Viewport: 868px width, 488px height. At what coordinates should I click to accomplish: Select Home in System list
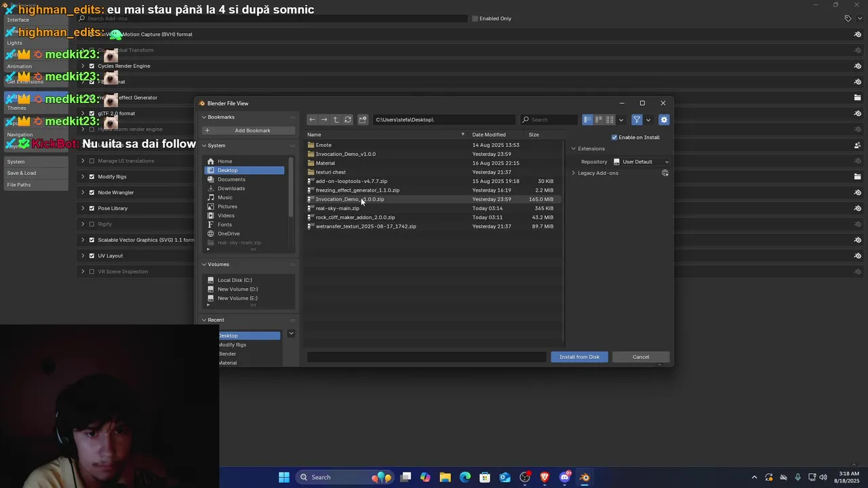[x=244, y=161]
